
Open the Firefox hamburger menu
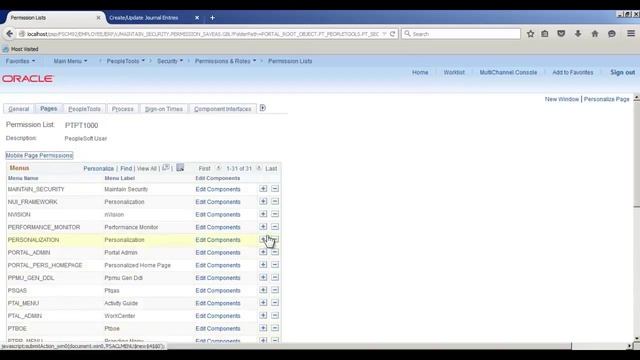[631, 33]
